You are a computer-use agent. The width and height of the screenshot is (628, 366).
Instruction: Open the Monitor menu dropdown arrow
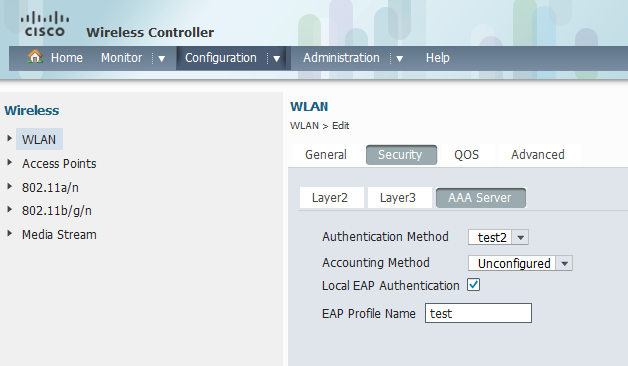(161, 59)
